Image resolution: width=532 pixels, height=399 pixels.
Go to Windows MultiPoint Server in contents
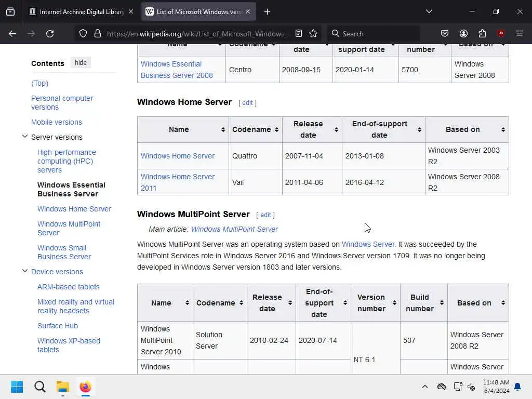coord(69,229)
